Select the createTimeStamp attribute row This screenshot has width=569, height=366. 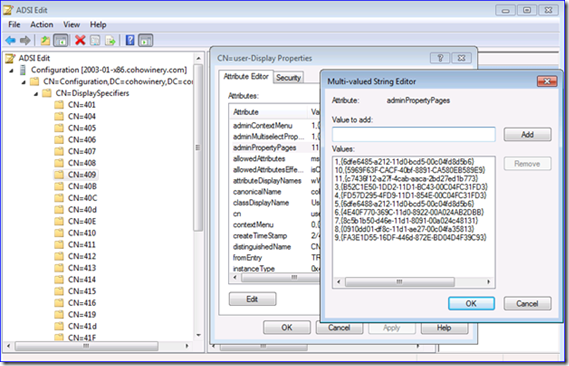click(x=276, y=236)
